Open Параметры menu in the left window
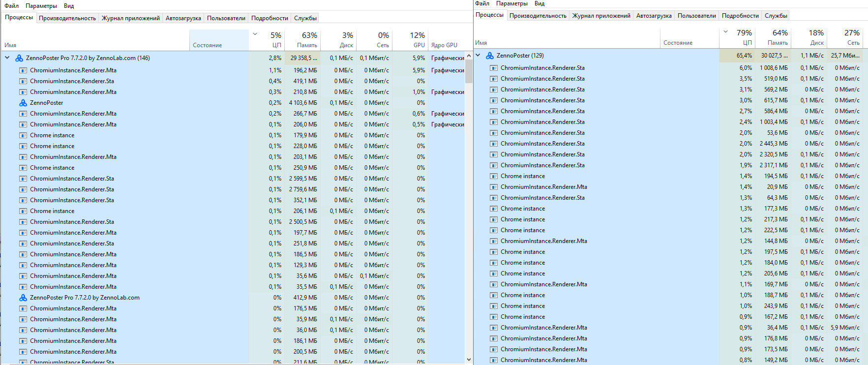 coord(41,6)
